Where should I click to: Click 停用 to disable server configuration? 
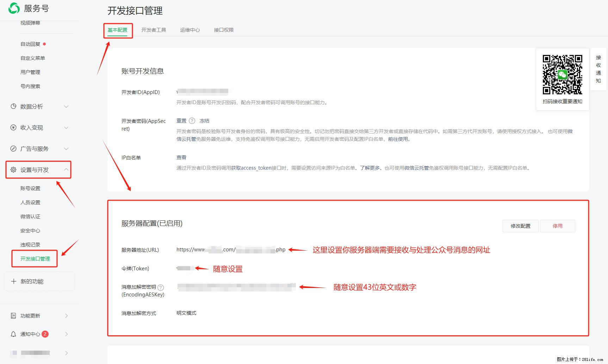[558, 226]
